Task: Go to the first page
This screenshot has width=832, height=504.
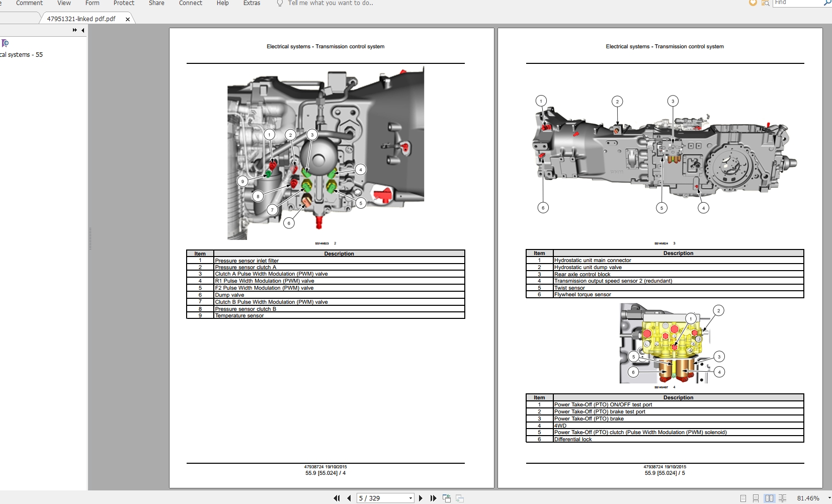Action: pos(337,498)
